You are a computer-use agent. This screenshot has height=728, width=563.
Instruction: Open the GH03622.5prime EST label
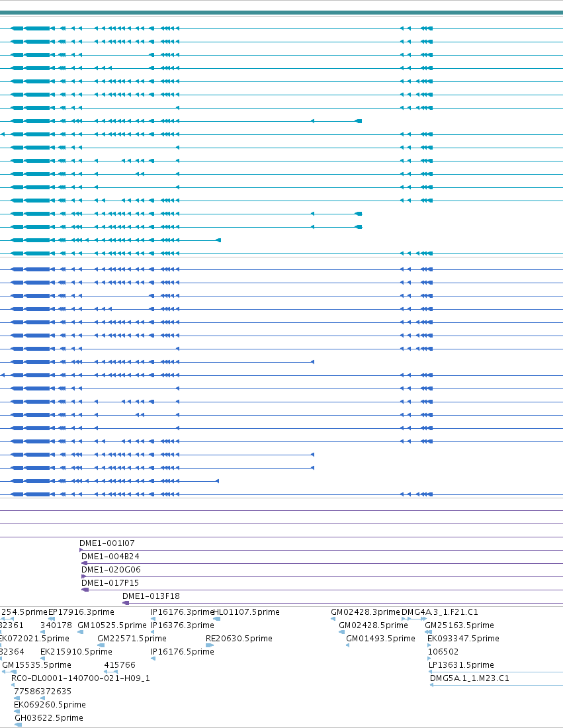(x=49, y=718)
